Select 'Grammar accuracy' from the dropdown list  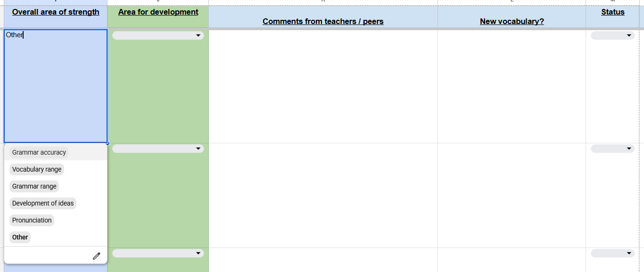pos(39,152)
